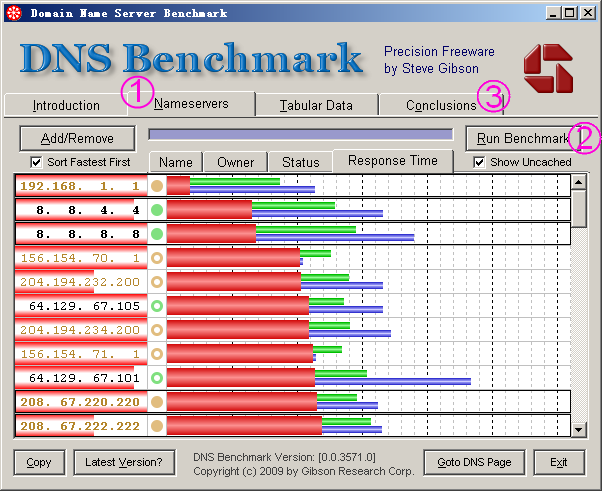This screenshot has height=491, width=602.
Task: Click the status dot for 208.67.222.222
Action: pyautogui.click(x=157, y=426)
